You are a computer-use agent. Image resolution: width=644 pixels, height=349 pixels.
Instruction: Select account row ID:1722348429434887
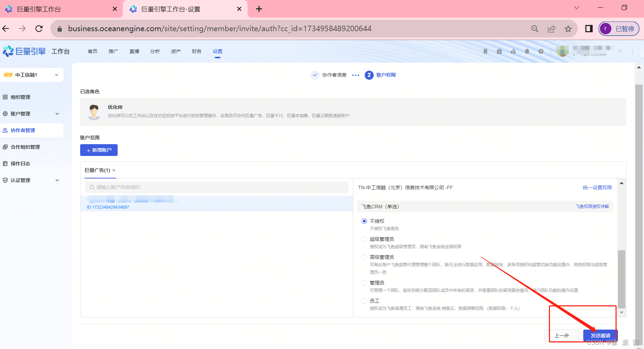coord(217,203)
